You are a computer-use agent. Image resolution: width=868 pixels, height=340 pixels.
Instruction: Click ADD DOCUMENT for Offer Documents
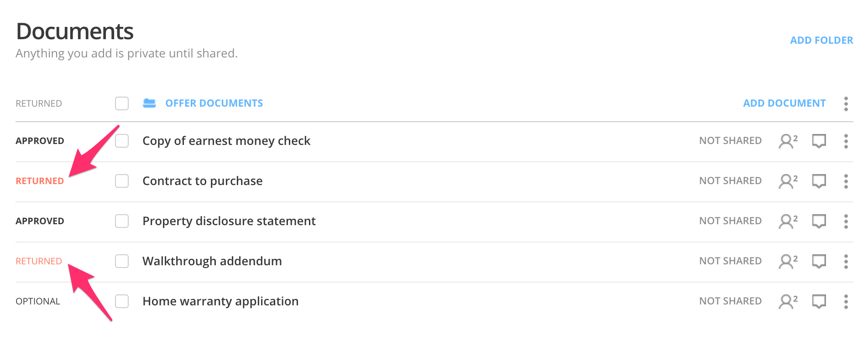click(x=784, y=103)
